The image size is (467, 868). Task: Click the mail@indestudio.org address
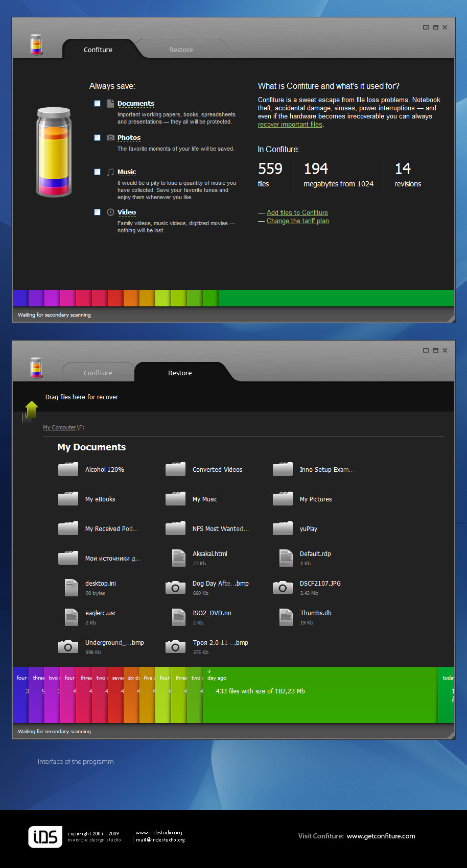click(160, 840)
